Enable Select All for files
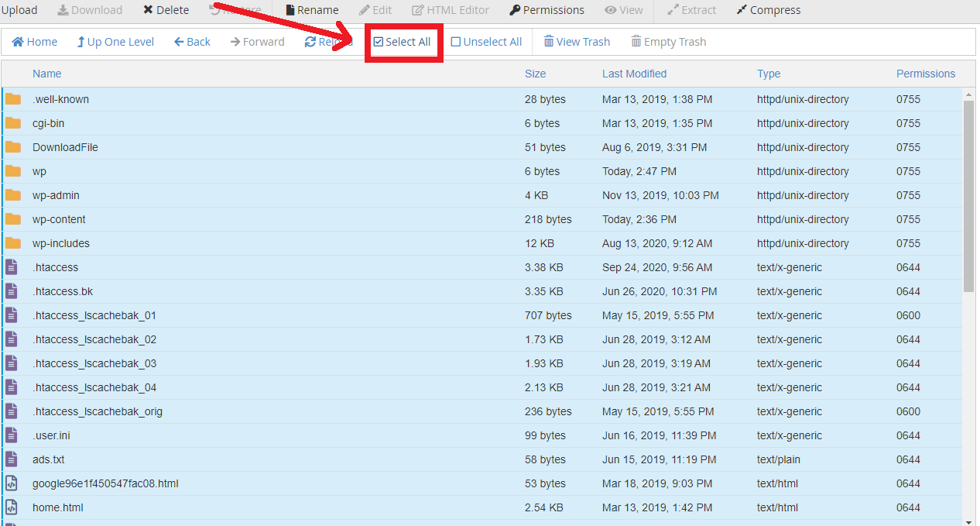Screen dimensions: 980x526 click(403, 41)
